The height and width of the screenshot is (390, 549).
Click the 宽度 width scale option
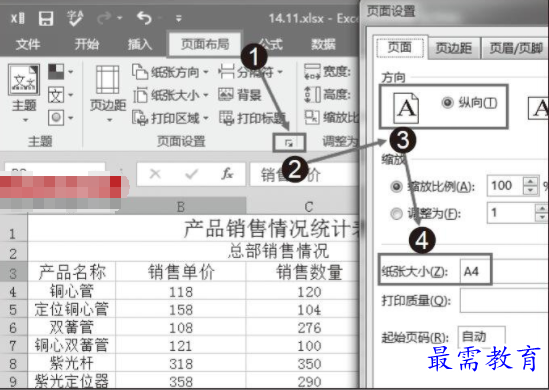tap(327, 72)
